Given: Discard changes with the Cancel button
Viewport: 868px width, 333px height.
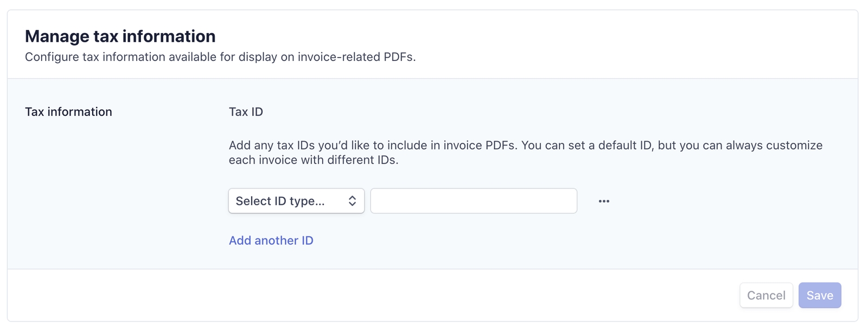Looking at the screenshot, I should point(766,296).
